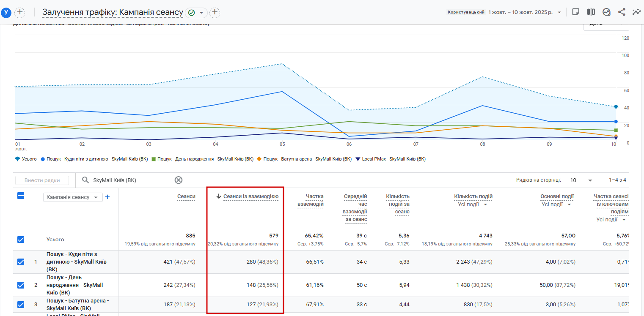The width and height of the screenshot is (644, 316).
Task: Click campaign name "Пошук - Куди піти з дитиною - SkyMall Київ (ВК)"
Action: (x=77, y=262)
